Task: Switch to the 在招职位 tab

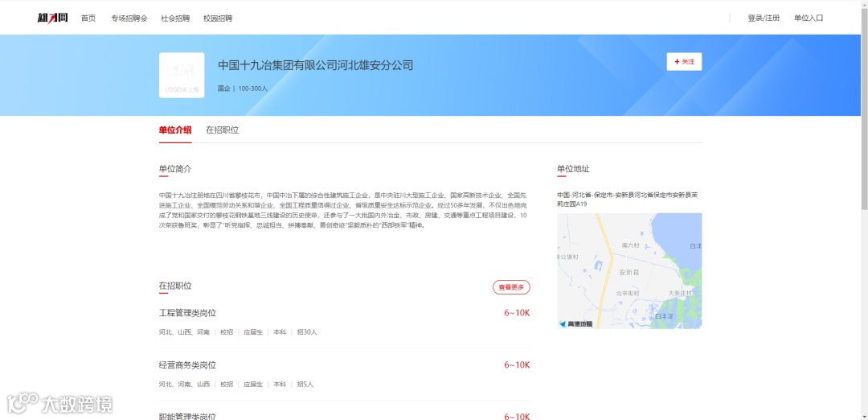Action: pos(223,130)
